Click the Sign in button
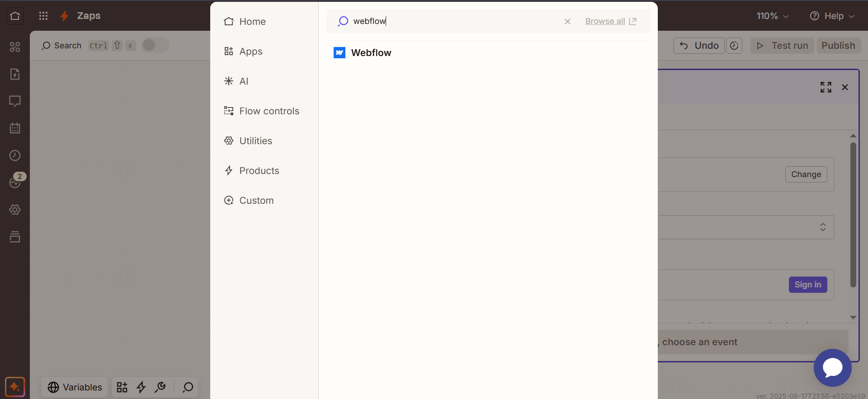Screen dimensions: 868x399 click(808, 285)
